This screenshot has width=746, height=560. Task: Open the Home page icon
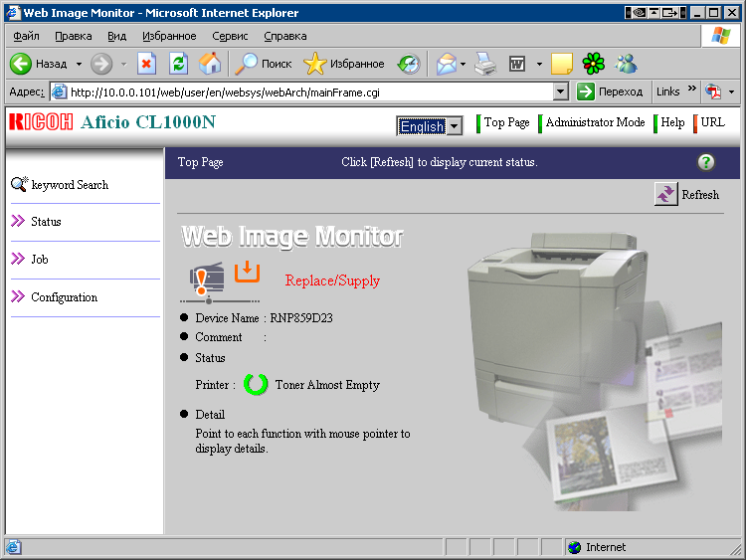tap(210, 64)
